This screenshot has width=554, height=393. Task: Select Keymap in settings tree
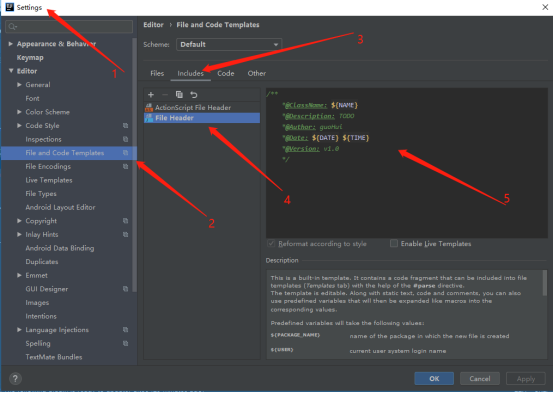click(30, 58)
